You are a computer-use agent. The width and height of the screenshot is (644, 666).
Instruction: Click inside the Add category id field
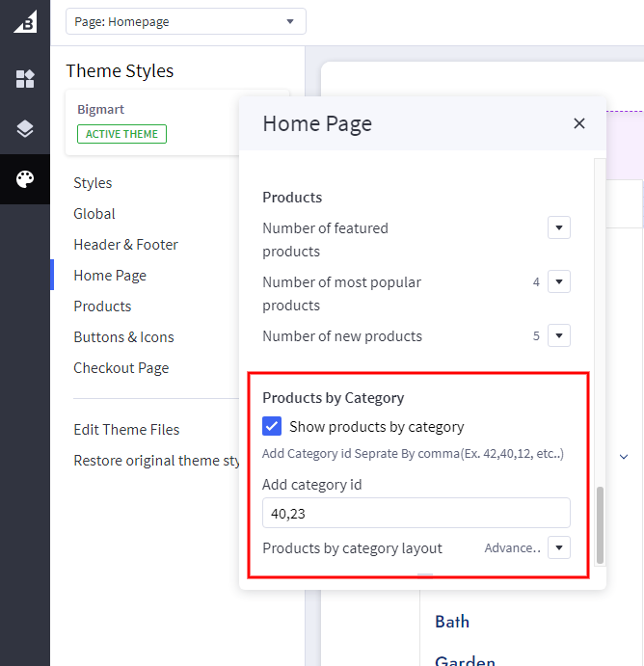click(x=416, y=513)
